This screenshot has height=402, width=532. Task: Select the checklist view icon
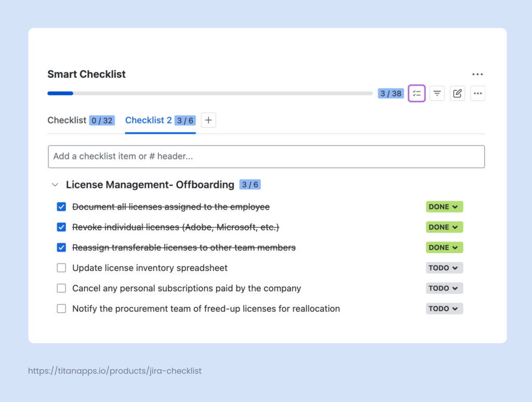click(416, 93)
